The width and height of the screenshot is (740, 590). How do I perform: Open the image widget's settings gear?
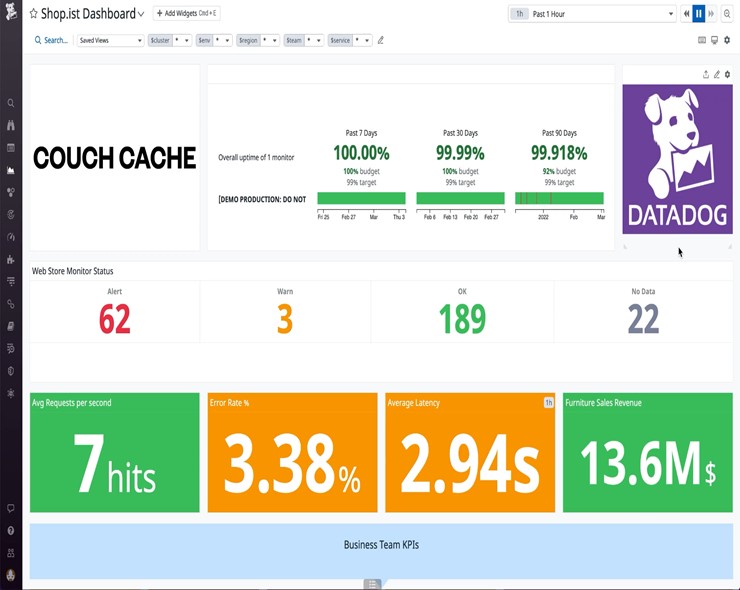727,74
